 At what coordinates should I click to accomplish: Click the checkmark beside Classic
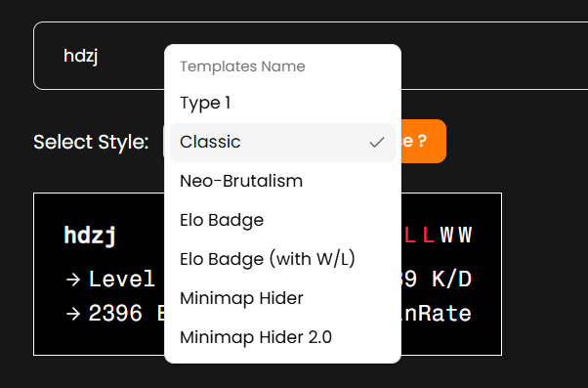click(376, 143)
